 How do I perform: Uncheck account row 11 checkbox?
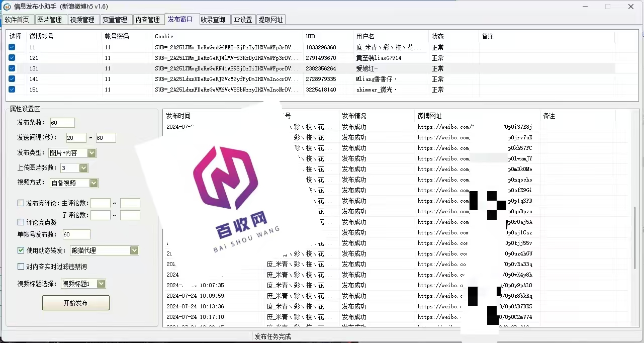(x=12, y=47)
